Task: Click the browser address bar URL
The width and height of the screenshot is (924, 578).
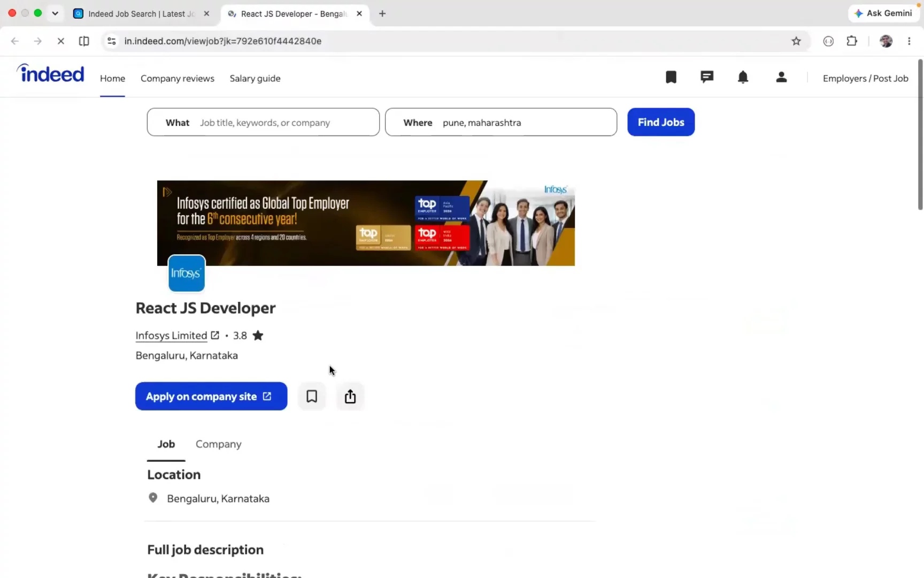Action: click(223, 41)
